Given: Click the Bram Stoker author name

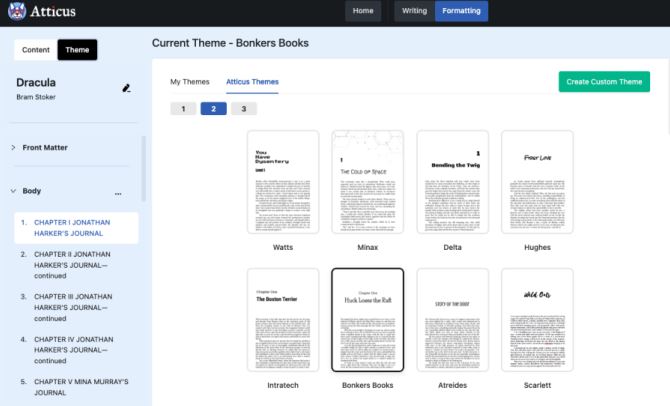Looking at the screenshot, I should pos(36,97).
